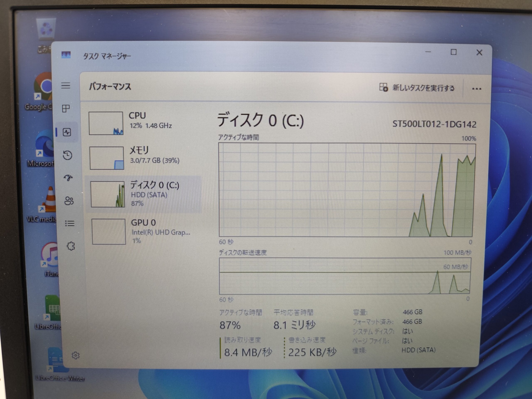Open the Processes page icon
This screenshot has height=399, width=532.
66,108
